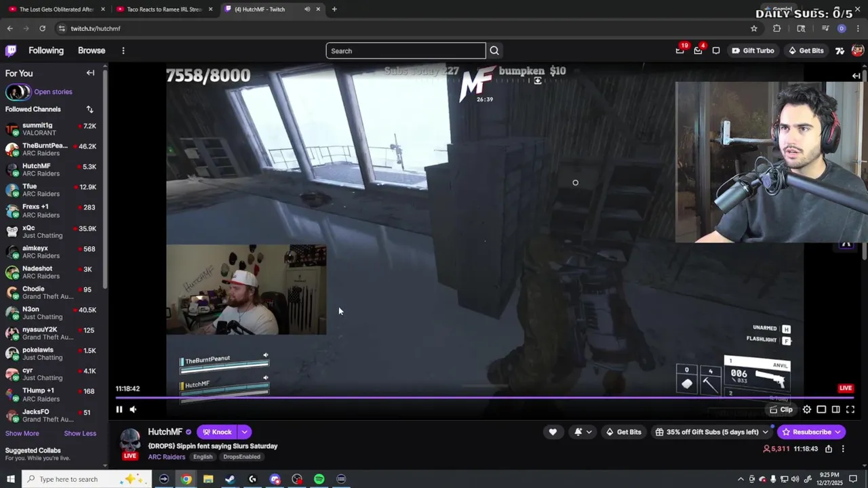Click Gift Turbo button
This screenshot has width=868, height=488.
(753, 51)
